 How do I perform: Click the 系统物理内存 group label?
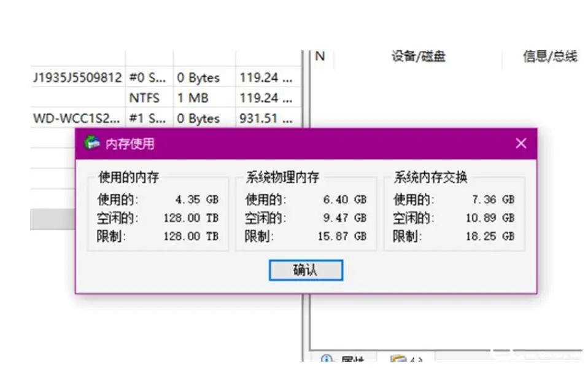(282, 177)
